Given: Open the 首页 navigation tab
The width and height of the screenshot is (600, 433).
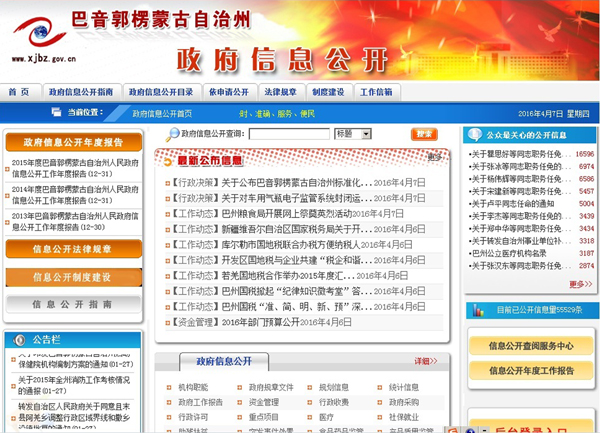Looking at the screenshot, I should point(19,92).
